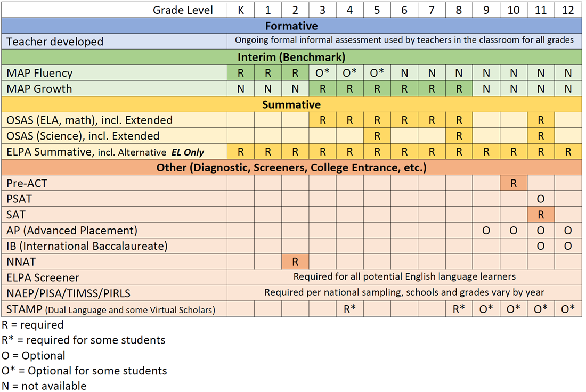
Task: Click MAP Growth 'N' cell for kindergarten
Action: (241, 88)
